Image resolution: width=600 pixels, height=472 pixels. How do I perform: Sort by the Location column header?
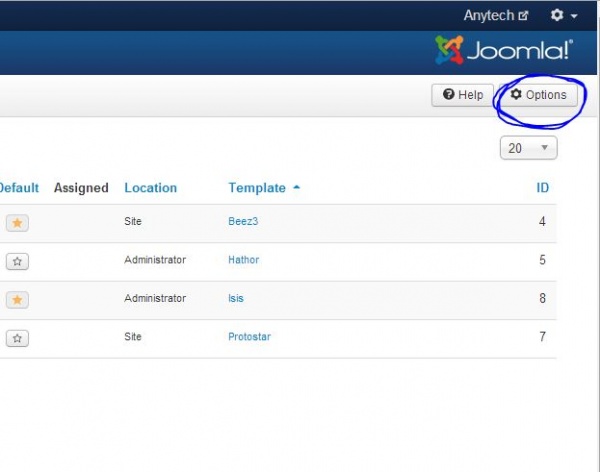click(x=151, y=188)
